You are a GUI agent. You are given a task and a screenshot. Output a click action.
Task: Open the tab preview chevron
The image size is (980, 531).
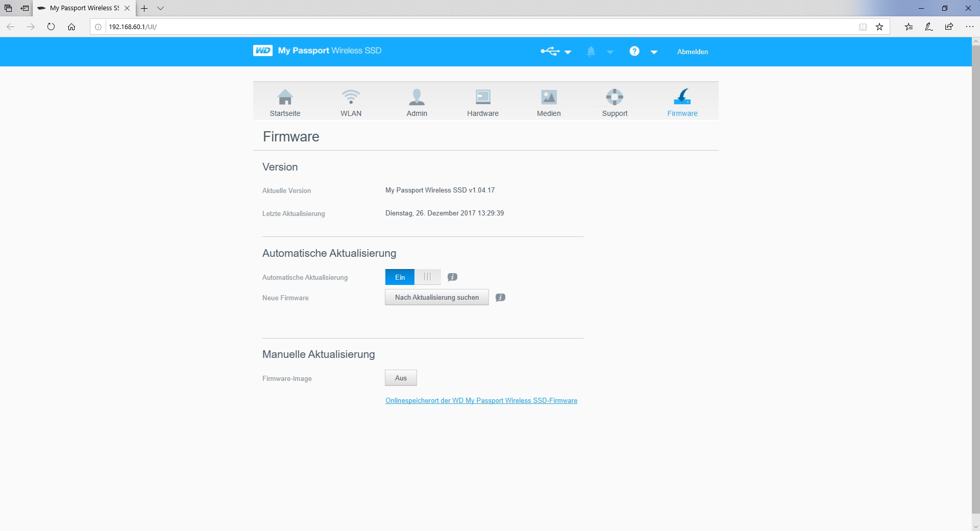tap(160, 8)
